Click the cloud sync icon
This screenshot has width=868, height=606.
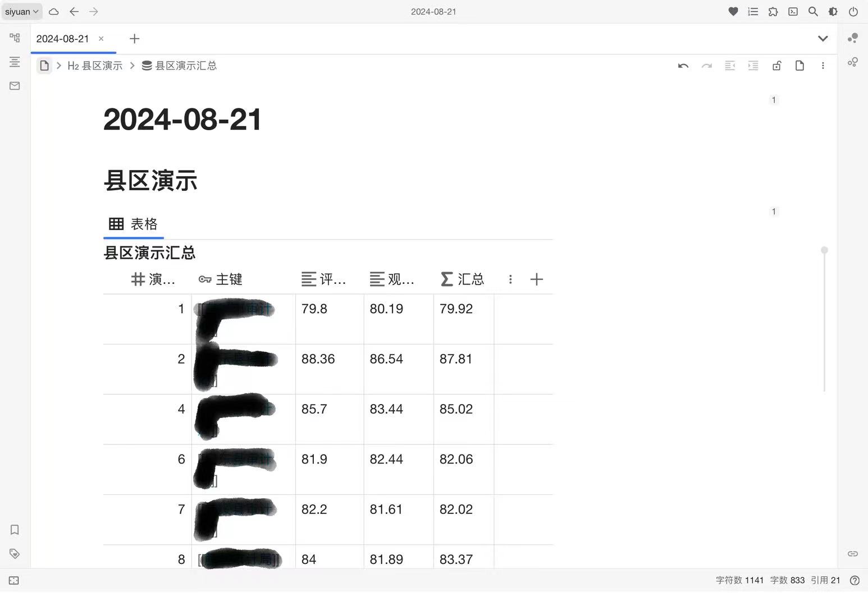(54, 11)
